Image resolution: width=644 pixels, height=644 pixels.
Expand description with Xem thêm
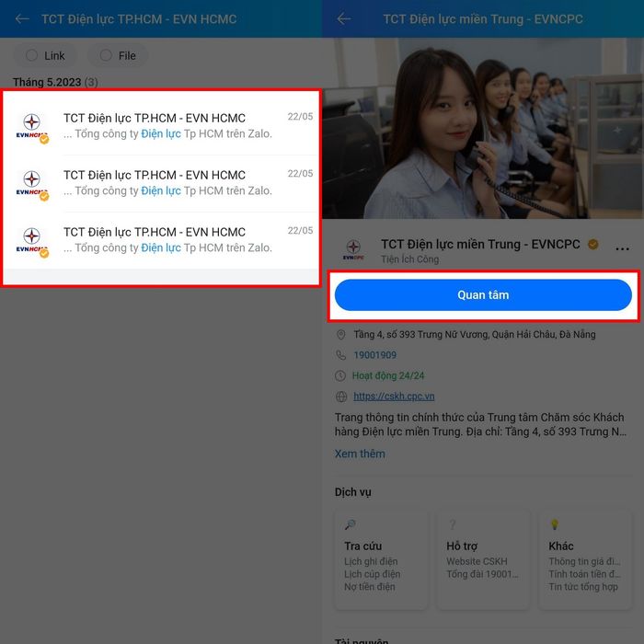coord(360,454)
